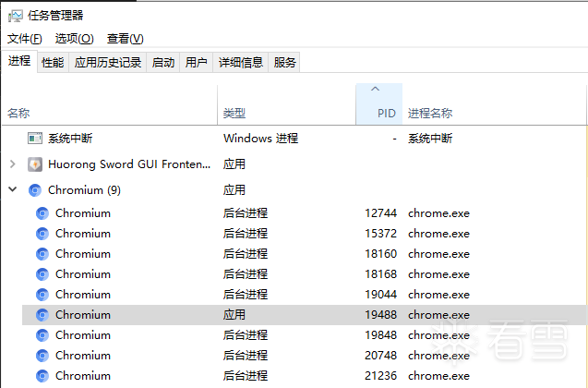Switch to the 性能 tab
The width and height of the screenshot is (588, 388).
pyautogui.click(x=53, y=62)
